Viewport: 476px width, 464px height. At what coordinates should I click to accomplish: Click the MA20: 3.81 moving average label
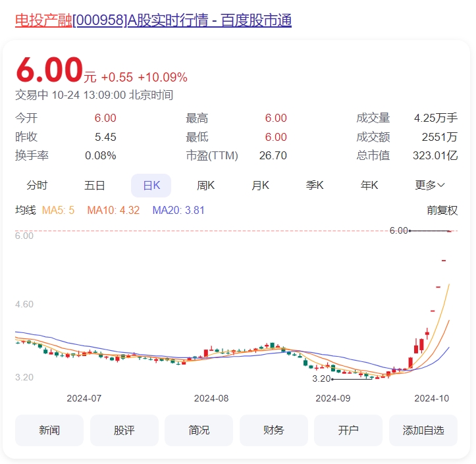178,211
